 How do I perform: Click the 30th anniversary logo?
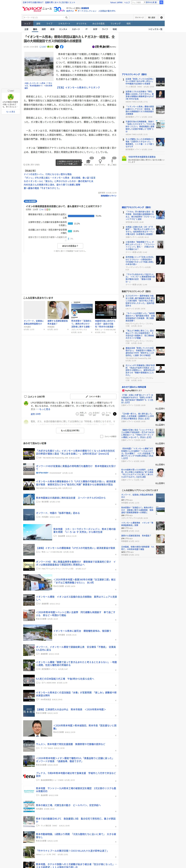pyautogui.click(x=59, y=9)
